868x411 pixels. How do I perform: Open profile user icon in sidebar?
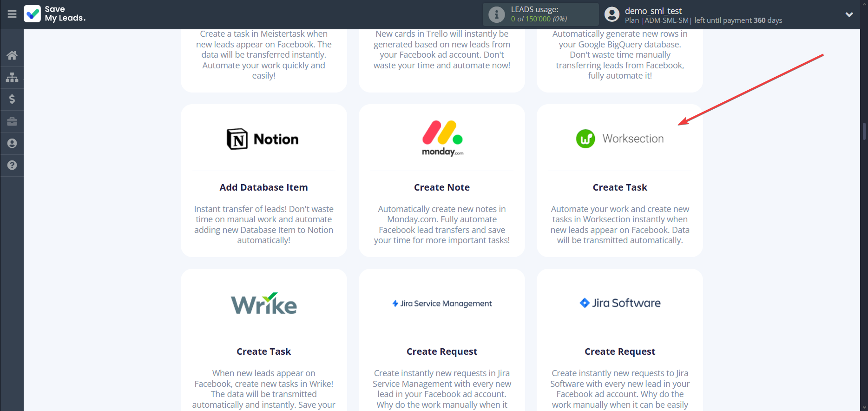[12, 143]
